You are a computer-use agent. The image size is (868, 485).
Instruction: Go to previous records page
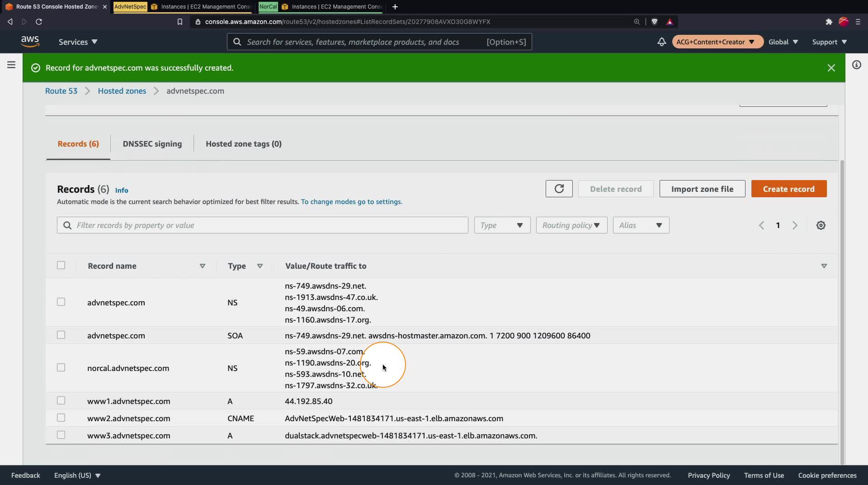(761, 225)
